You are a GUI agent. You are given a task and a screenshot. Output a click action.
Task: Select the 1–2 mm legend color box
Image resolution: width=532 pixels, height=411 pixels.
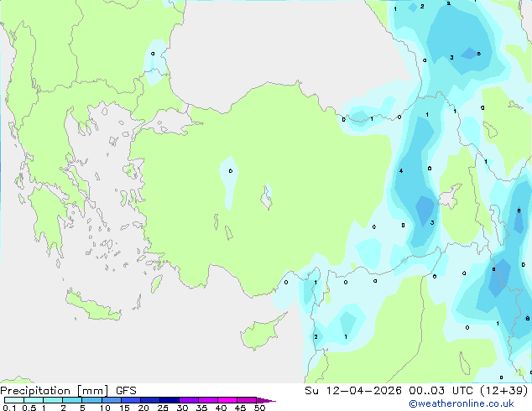coord(53,400)
